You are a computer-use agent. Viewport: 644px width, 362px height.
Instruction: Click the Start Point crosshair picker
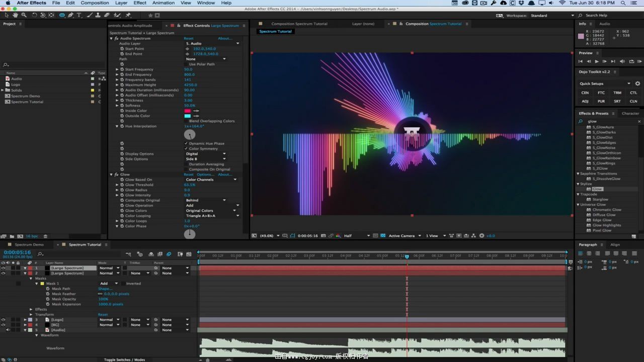point(188,49)
